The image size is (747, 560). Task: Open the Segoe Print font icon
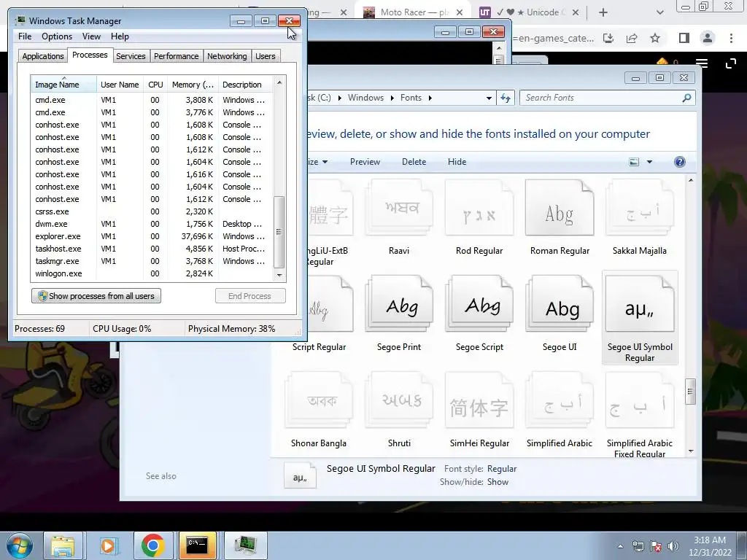399,303
